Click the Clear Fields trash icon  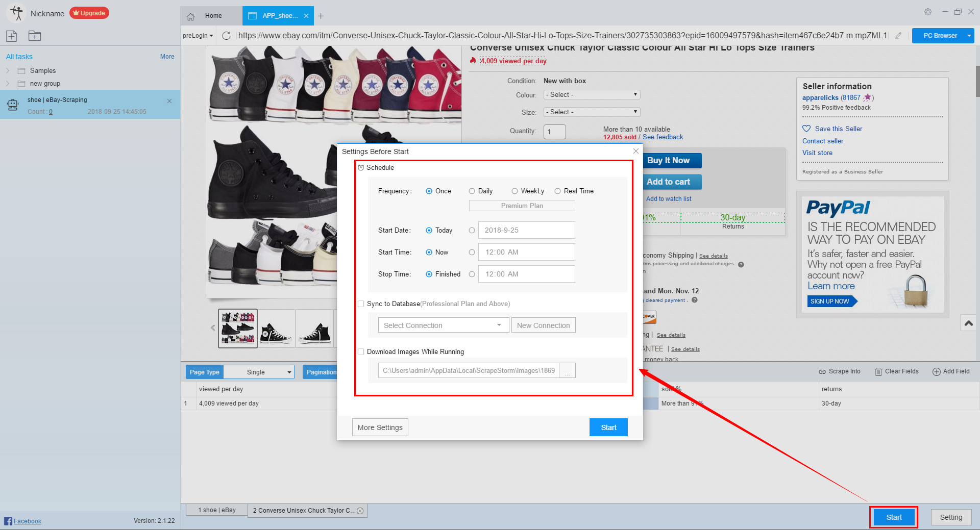[878, 371]
